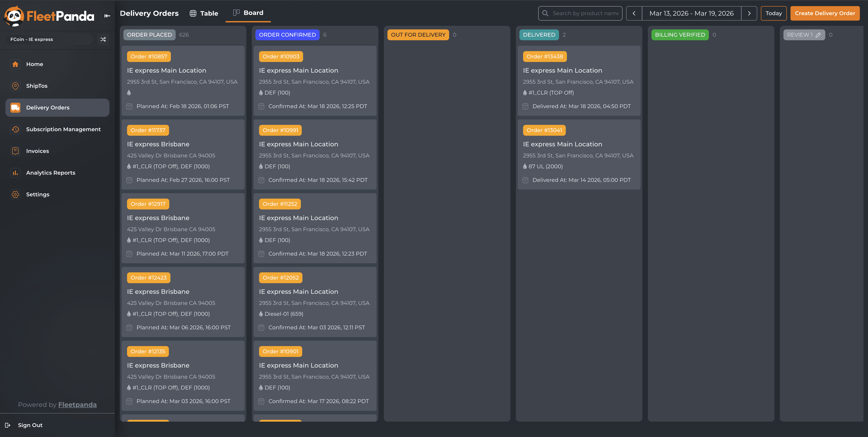Image resolution: width=868 pixels, height=437 pixels.
Task: Switch to the Table view tab
Action: tap(204, 14)
